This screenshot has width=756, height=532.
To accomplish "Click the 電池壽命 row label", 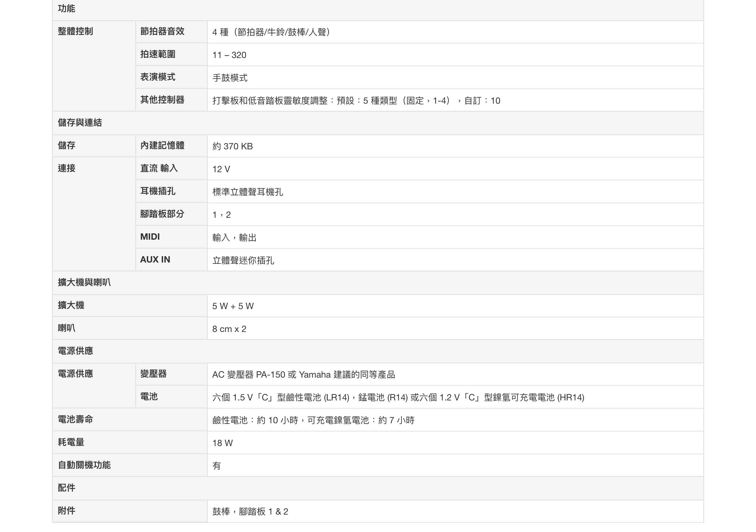I will 75,419.
